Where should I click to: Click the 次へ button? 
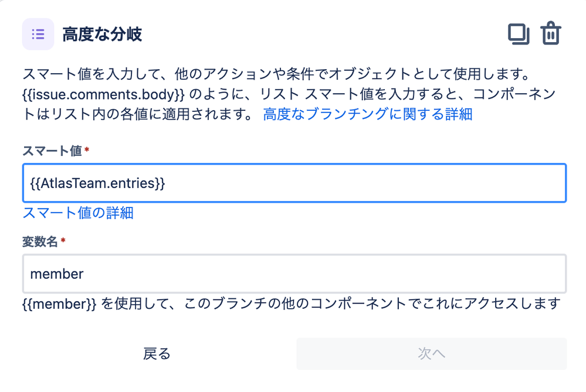click(431, 354)
